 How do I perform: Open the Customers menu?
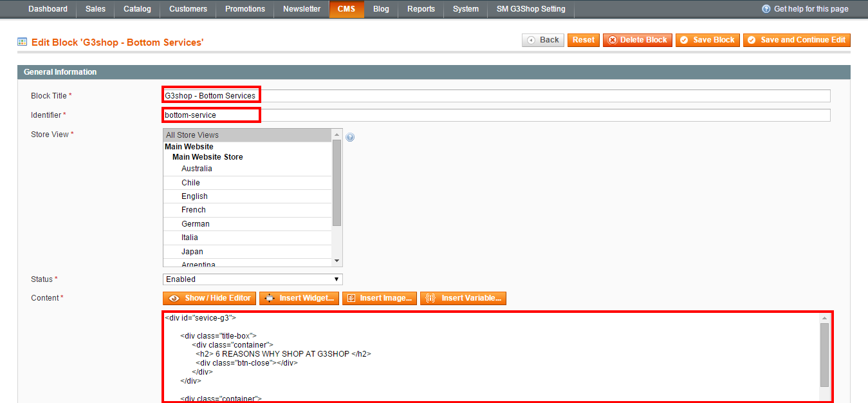[188, 9]
